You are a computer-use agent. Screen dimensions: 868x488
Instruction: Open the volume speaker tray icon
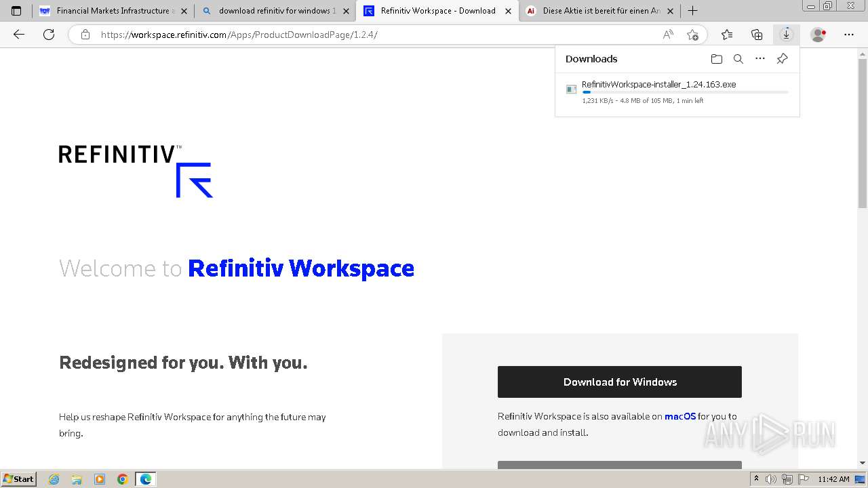(771, 479)
